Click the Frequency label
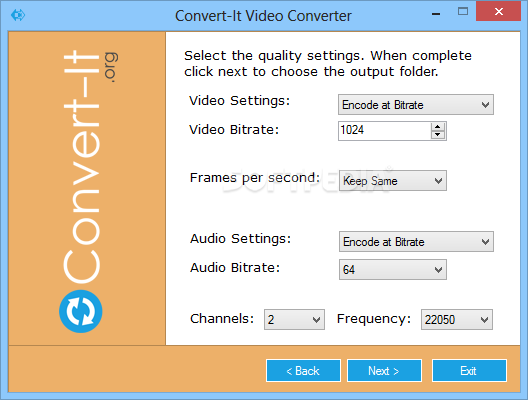Viewport: 528px width, 400px height. click(x=374, y=319)
